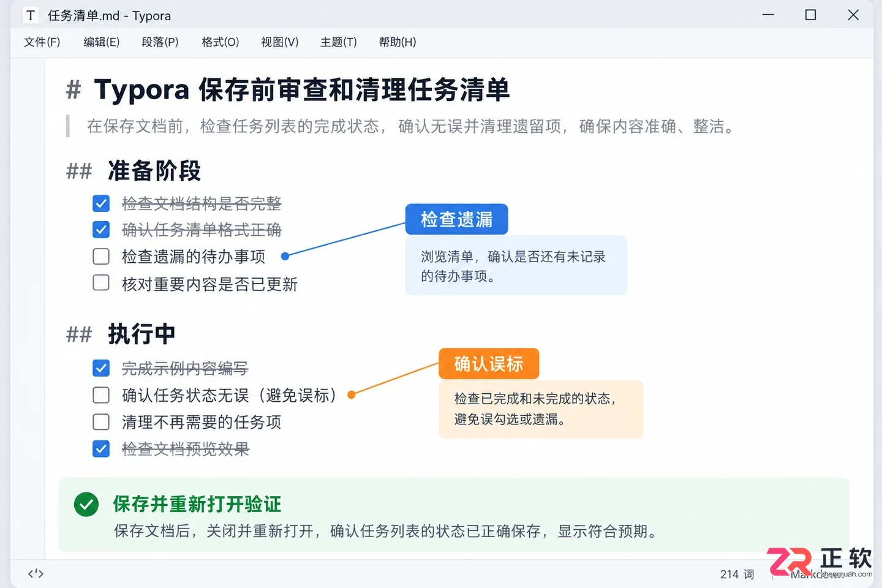Check the 检查遗漏的待办事项 checkbox
The height and width of the screenshot is (588, 882).
tap(101, 256)
